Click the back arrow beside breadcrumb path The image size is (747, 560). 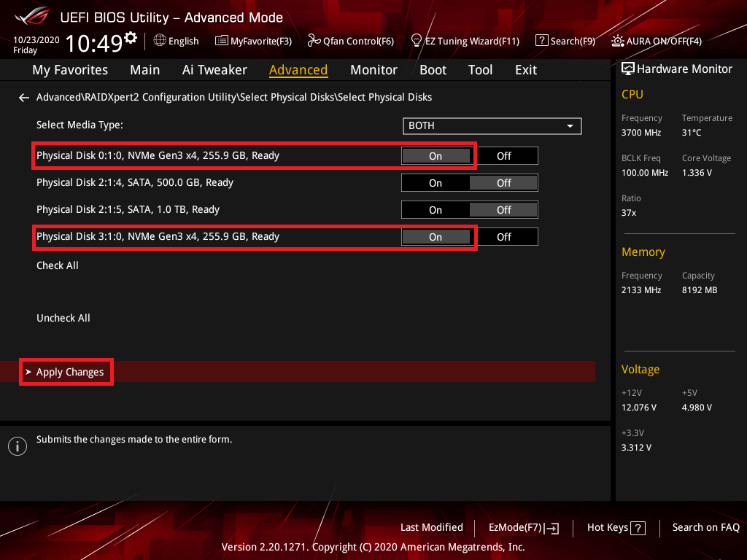tap(24, 97)
